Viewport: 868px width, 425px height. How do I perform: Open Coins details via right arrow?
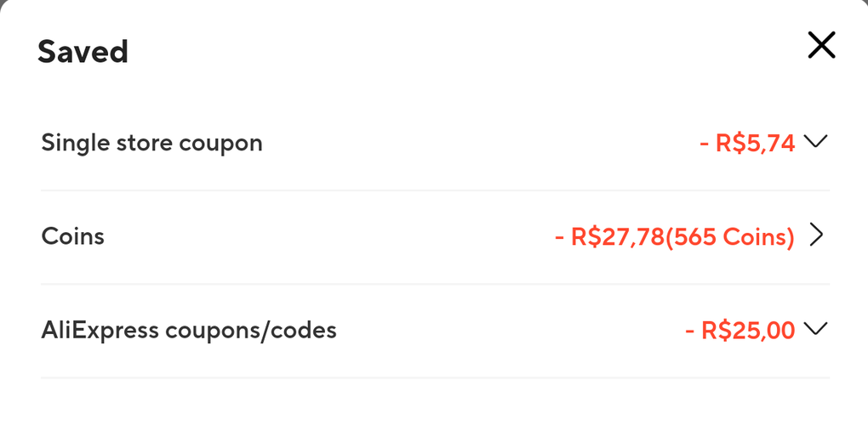816,235
